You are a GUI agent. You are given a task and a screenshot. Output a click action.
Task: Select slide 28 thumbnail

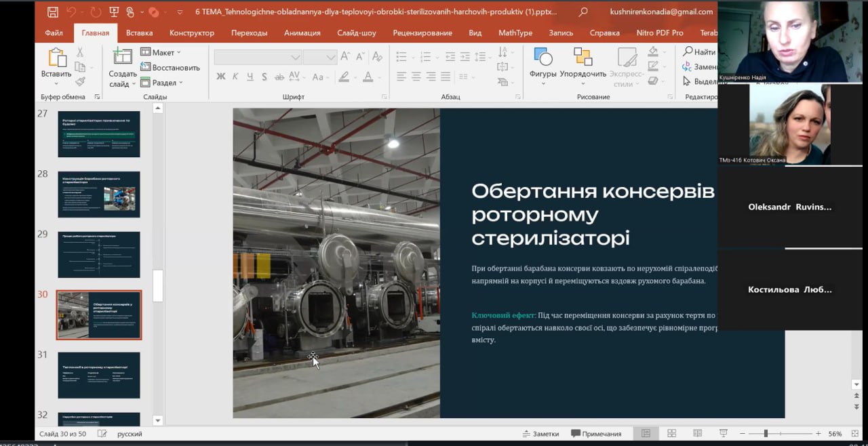click(x=99, y=194)
